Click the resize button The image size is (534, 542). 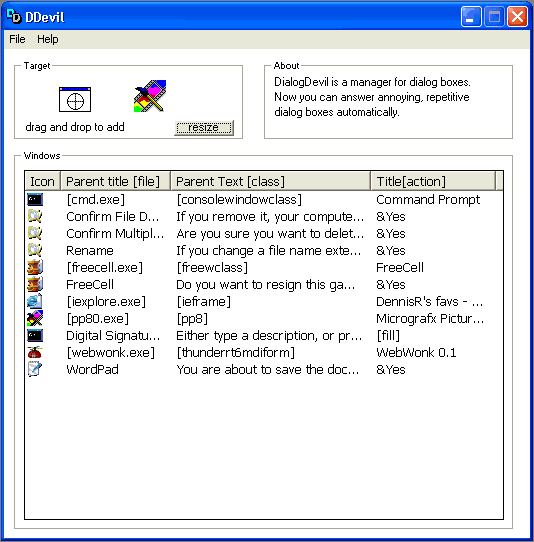(x=204, y=128)
